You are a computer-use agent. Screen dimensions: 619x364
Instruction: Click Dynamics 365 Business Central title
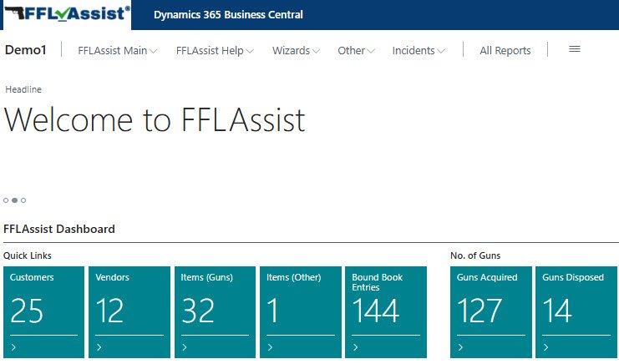point(228,15)
